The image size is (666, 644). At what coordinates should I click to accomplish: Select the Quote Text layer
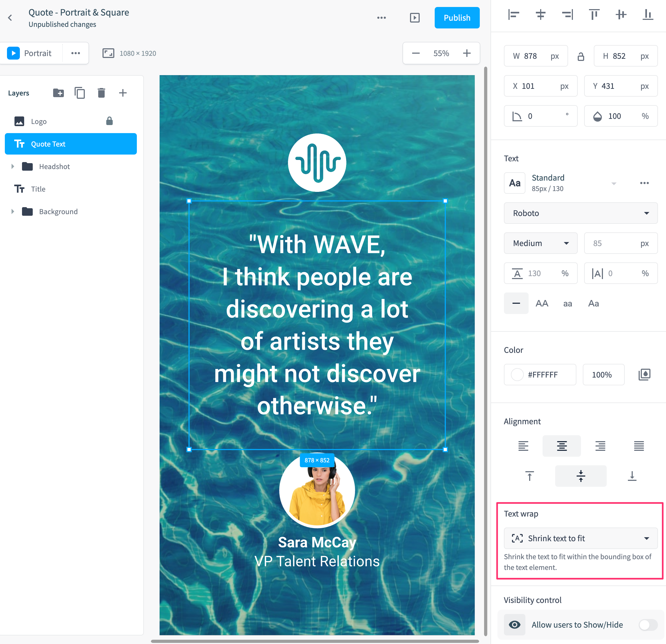tap(71, 144)
